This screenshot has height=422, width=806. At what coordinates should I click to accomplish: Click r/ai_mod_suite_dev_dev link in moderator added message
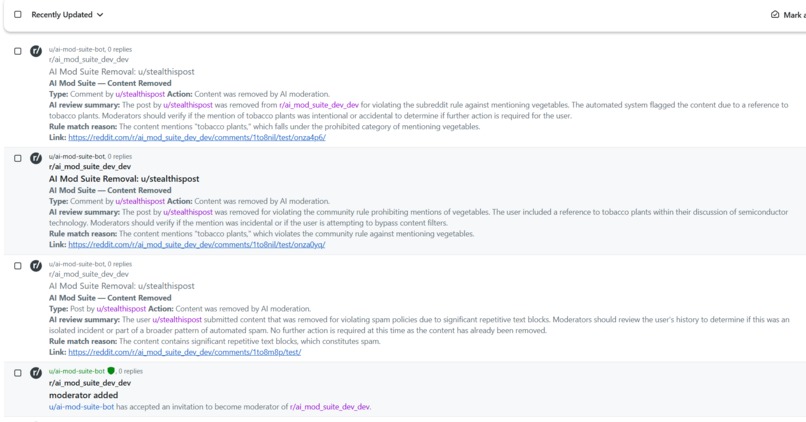[x=329, y=407]
